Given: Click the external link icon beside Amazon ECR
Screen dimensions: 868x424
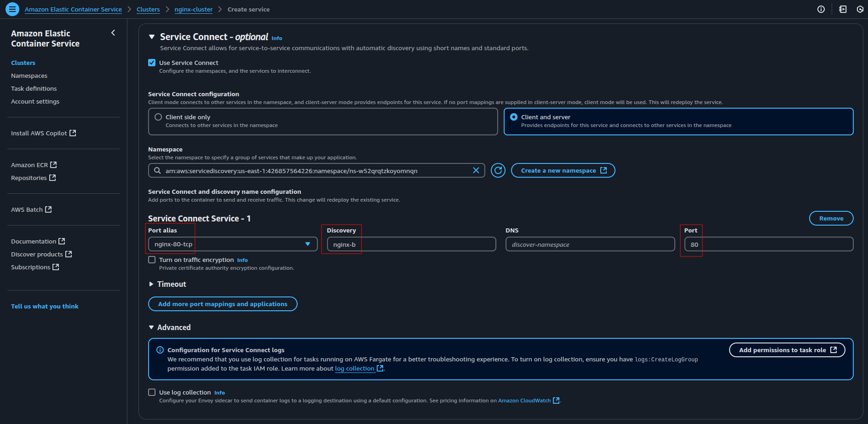Looking at the screenshot, I should click(53, 165).
